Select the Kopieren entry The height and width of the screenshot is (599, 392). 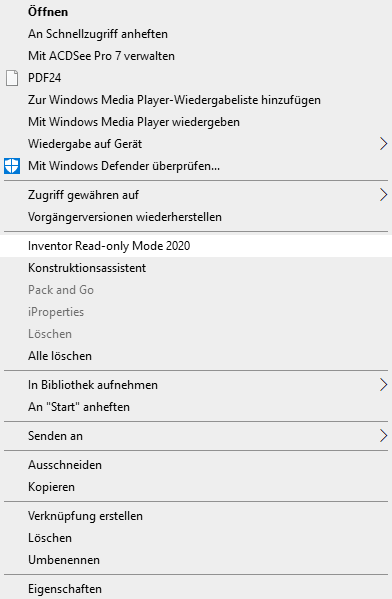196,487
